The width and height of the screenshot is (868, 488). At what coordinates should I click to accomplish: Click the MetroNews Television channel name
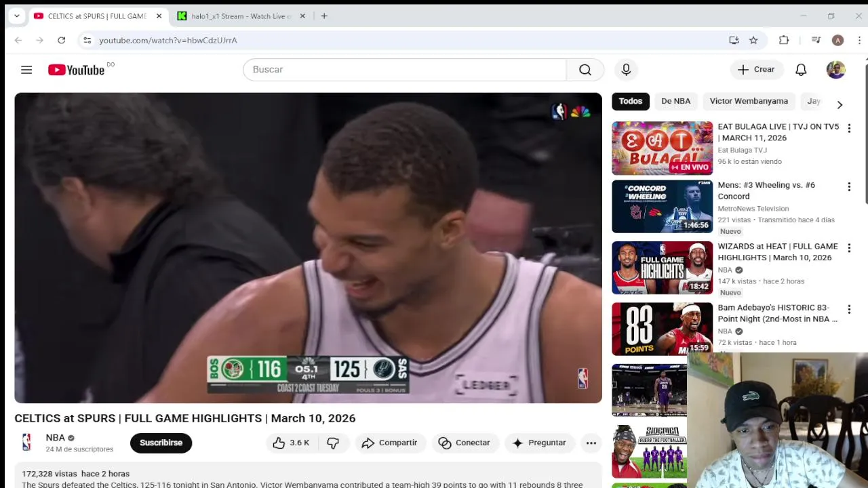753,208
